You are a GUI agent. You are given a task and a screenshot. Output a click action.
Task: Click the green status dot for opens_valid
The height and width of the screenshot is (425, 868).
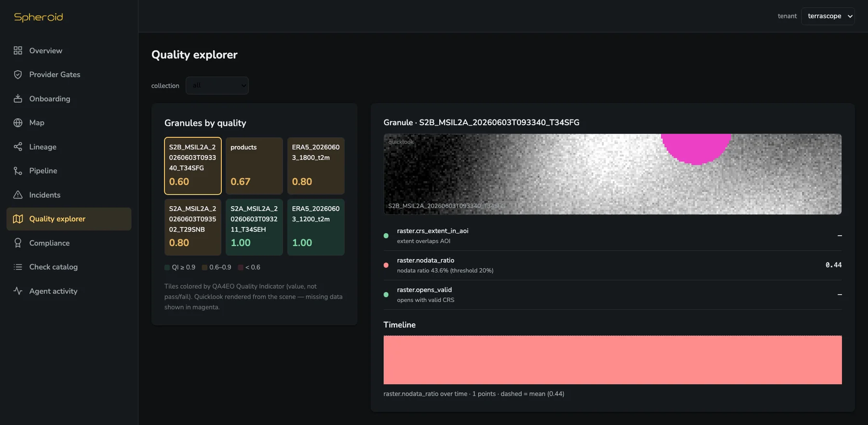pos(386,294)
